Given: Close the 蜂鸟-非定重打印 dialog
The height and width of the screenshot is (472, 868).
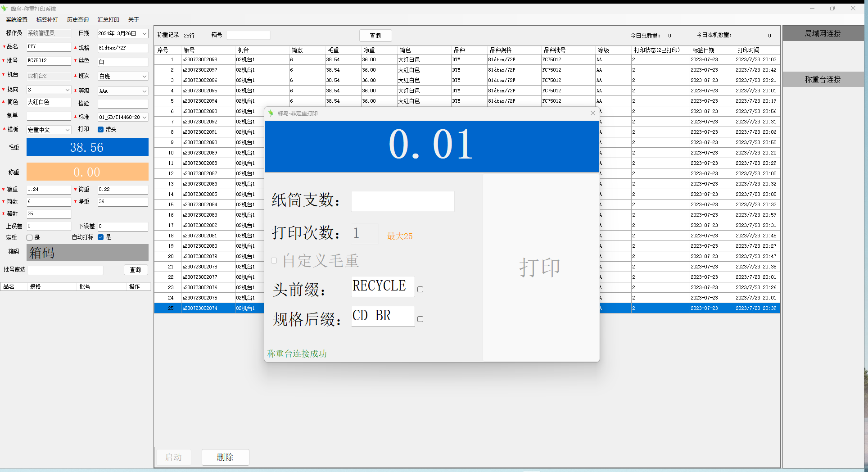Looking at the screenshot, I should [x=593, y=113].
